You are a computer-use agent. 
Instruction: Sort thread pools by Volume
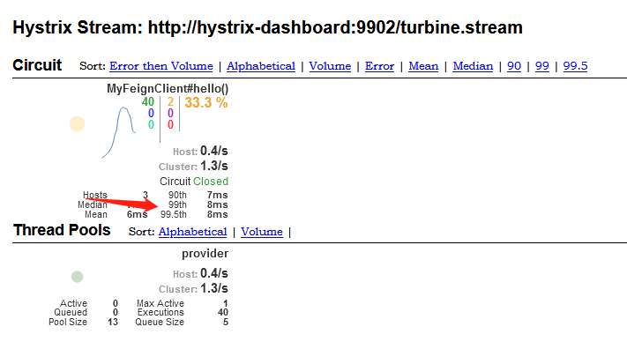[262, 232]
